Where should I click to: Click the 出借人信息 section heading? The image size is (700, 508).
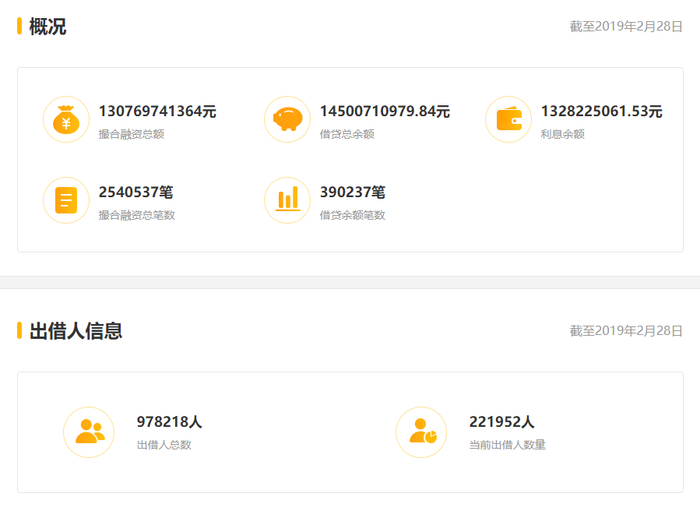click(x=76, y=331)
